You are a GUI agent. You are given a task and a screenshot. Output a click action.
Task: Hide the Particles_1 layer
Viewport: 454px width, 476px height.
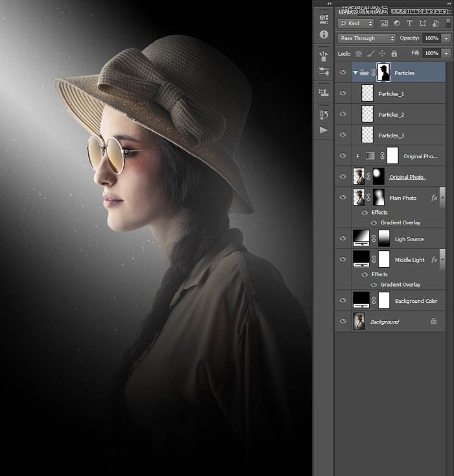click(343, 93)
